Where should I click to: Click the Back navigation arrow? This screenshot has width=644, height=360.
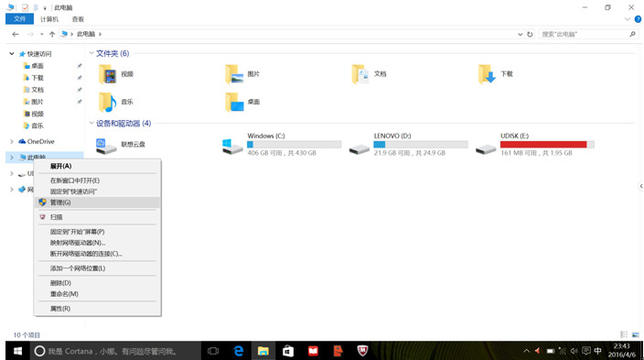16,34
